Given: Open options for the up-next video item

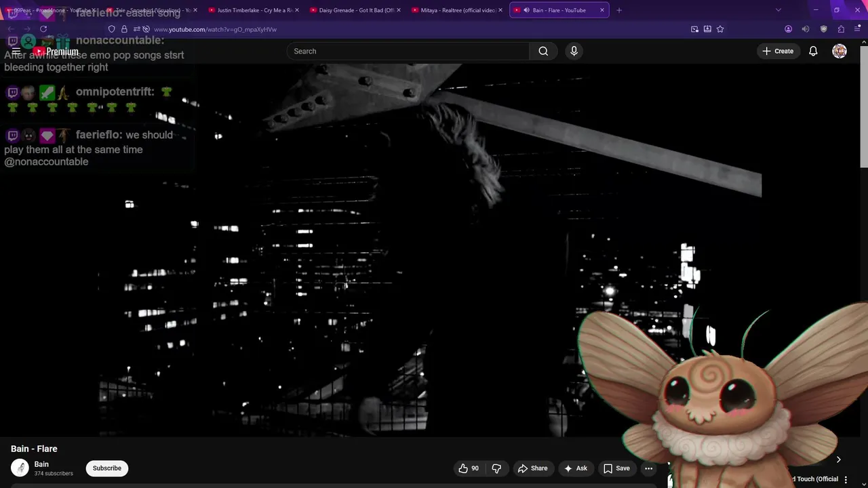Looking at the screenshot, I should [846, 479].
